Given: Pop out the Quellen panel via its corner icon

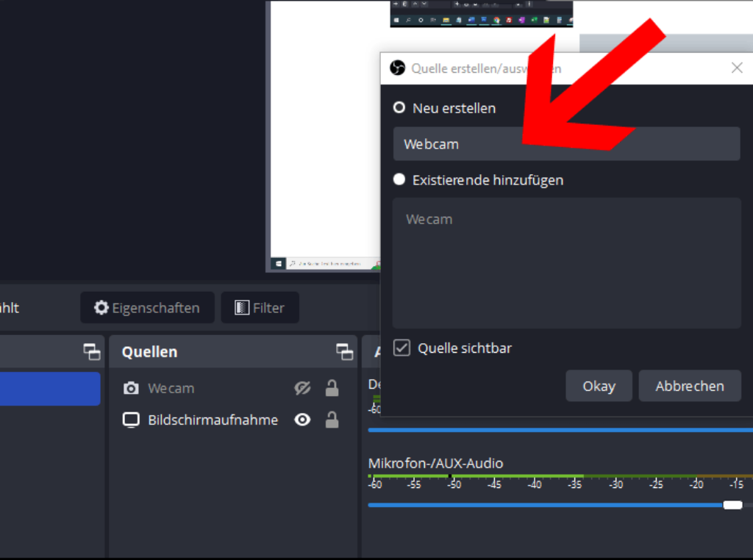Looking at the screenshot, I should coord(344,351).
